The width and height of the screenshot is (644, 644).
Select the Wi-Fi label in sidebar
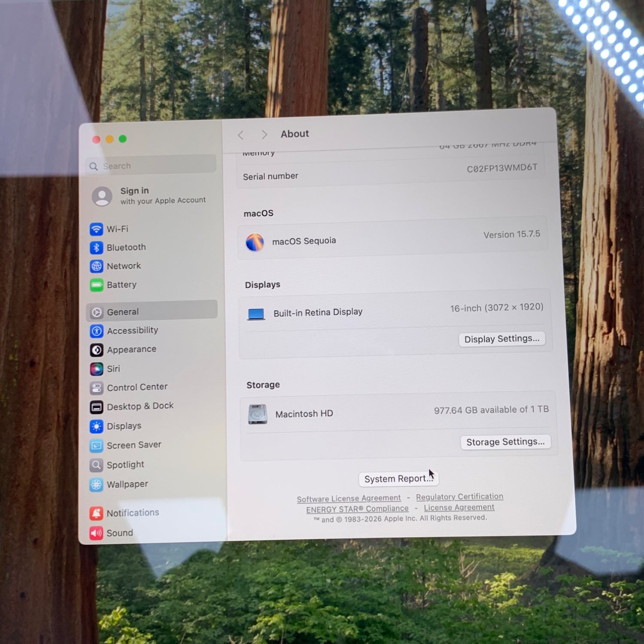click(117, 229)
